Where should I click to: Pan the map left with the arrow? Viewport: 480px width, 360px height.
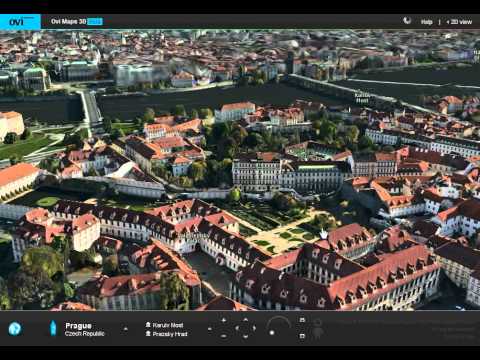(237, 328)
